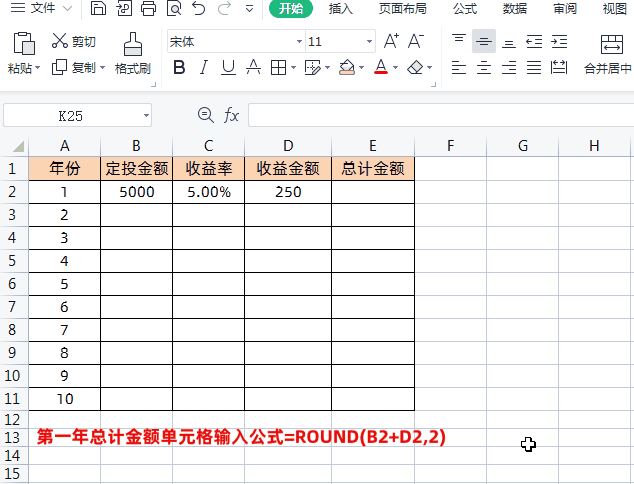Expand the borders dropdown arrow
Screen dimensions: 634x484
coord(293,68)
